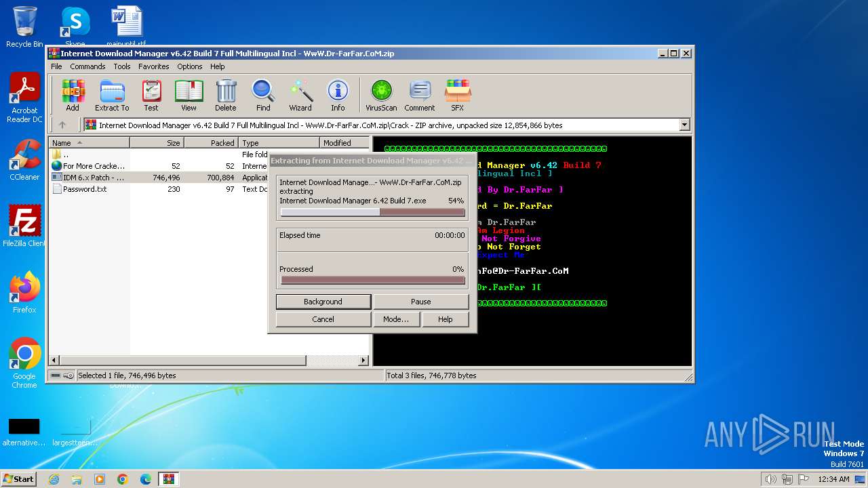The height and width of the screenshot is (488, 868).
Task: Click the View file toolbar icon
Action: pyautogui.click(x=189, y=95)
